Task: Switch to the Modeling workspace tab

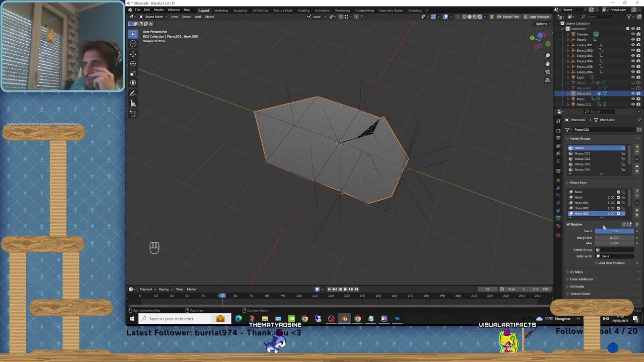Action: tap(221, 11)
